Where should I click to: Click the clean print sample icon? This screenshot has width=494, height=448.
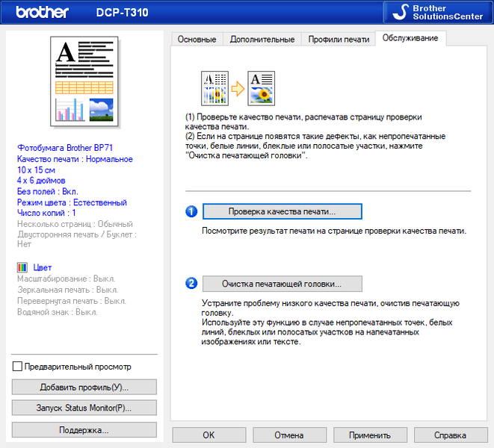click(x=261, y=88)
